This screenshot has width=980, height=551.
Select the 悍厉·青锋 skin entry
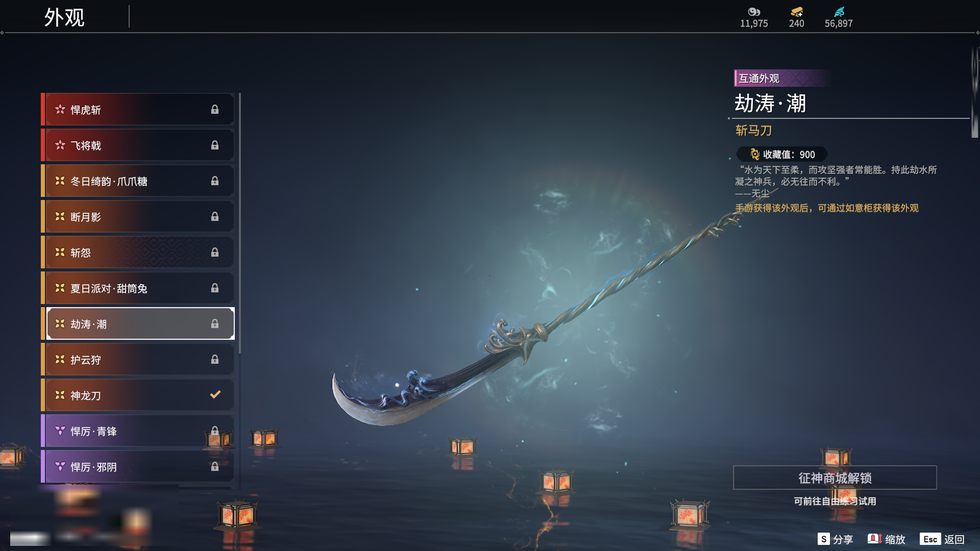pos(138,431)
